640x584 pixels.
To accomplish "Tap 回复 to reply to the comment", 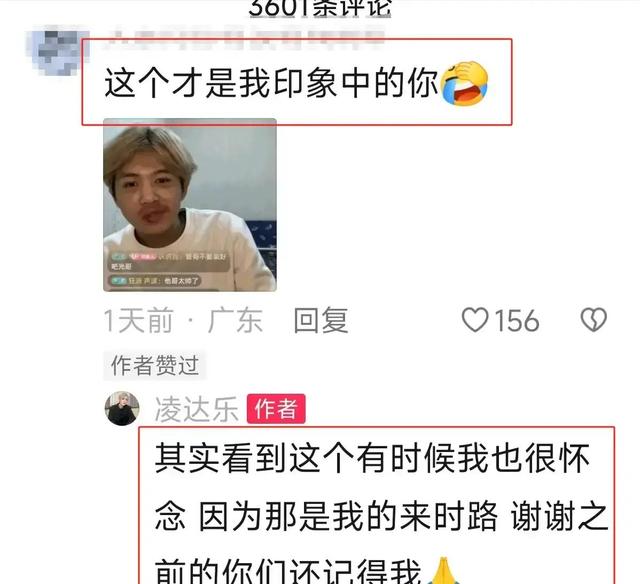I will pyautogui.click(x=321, y=320).
